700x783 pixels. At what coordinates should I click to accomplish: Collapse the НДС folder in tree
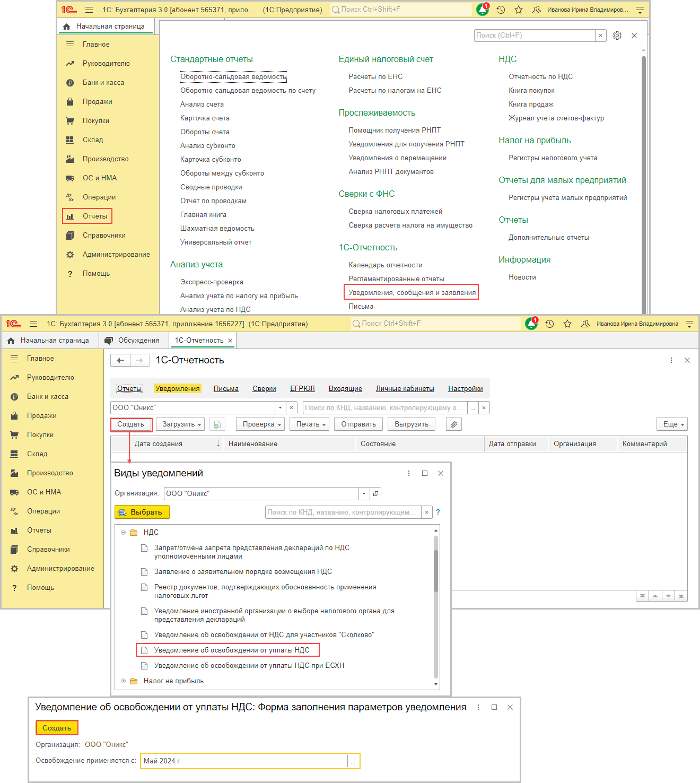tap(123, 533)
